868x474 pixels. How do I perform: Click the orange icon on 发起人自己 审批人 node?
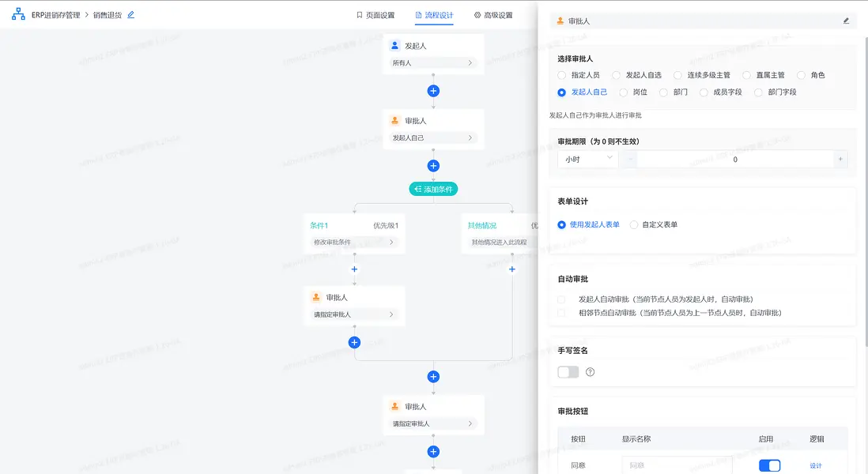[394, 121]
